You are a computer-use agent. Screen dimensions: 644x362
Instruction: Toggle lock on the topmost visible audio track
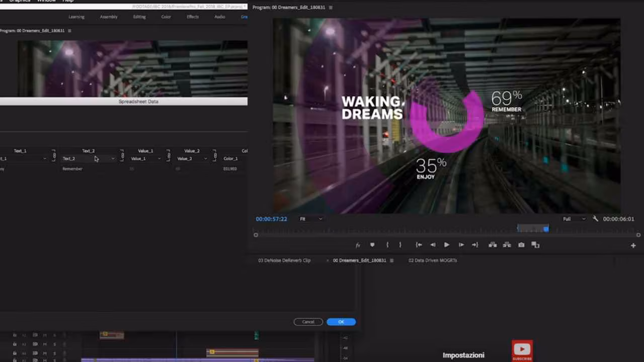coord(15,335)
